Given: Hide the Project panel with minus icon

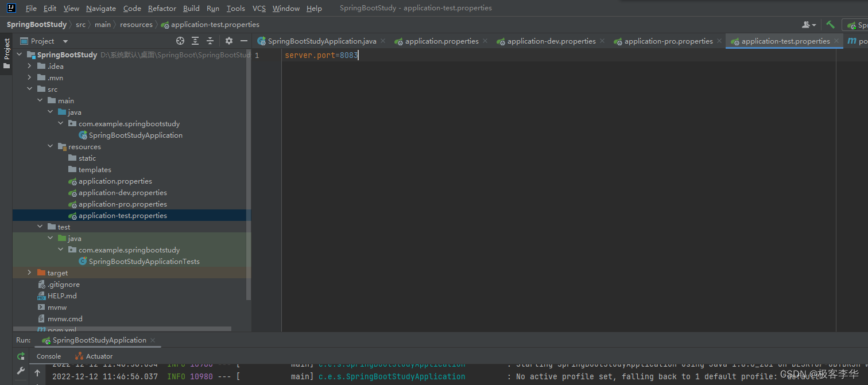Looking at the screenshot, I should coord(244,41).
